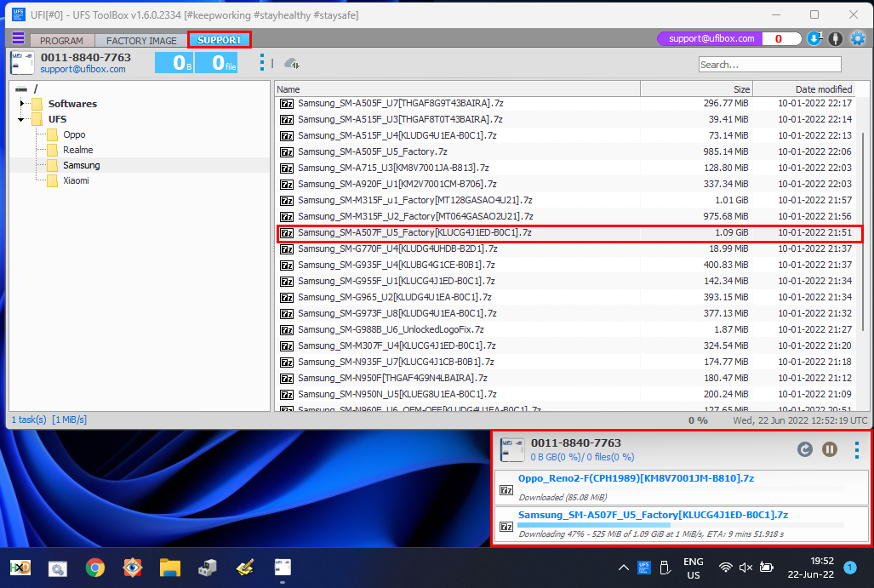Select Samsung_SM-A505F_U7[THGAF8G9T43BAIRA].7z file
The width and height of the screenshot is (874, 588).
point(565,104)
